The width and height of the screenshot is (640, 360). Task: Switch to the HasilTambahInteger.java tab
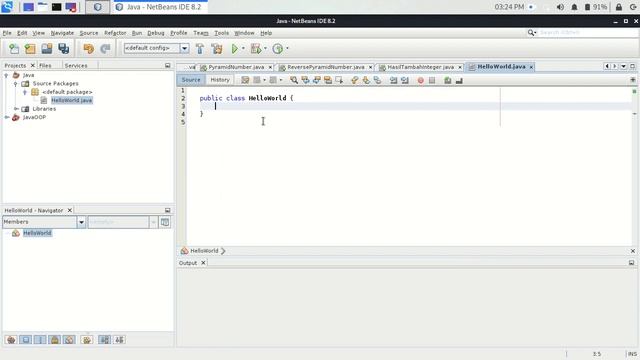[x=420, y=67]
